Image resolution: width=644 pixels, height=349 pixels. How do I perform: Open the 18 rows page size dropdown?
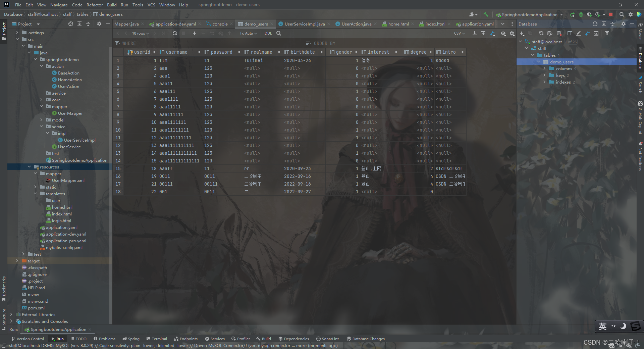click(140, 33)
